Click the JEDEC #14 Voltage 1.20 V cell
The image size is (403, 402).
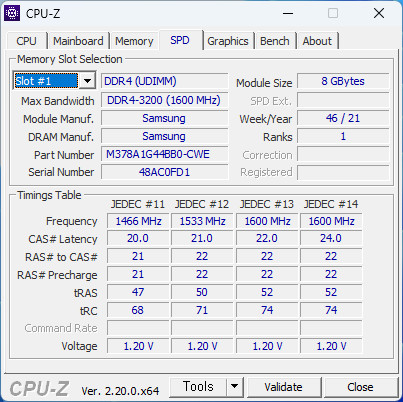click(x=331, y=346)
